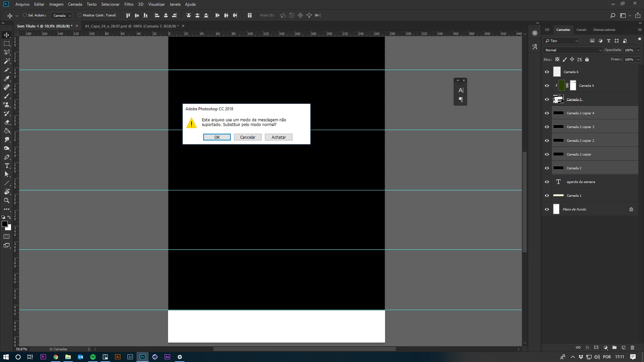Click the delete layer trash icon

[633, 348]
